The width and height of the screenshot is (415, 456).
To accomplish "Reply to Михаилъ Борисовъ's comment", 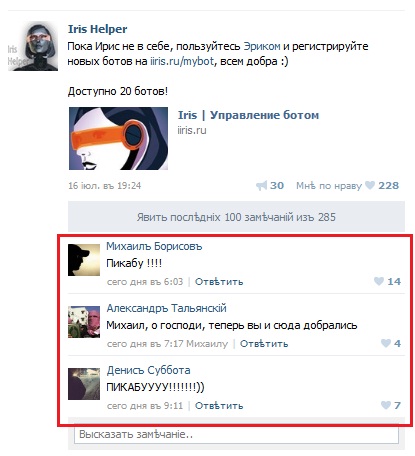I will pos(219,282).
